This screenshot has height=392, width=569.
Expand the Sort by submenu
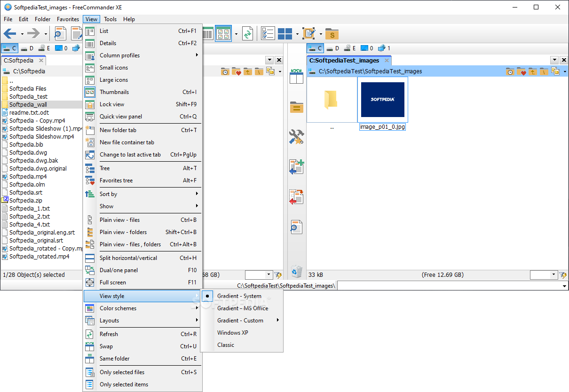tap(142, 194)
